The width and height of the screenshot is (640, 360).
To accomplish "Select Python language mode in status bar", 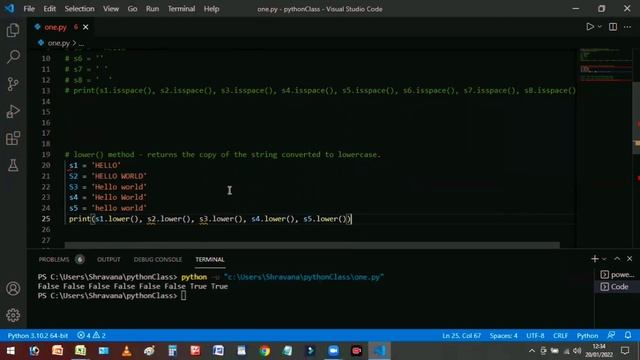I will pyautogui.click(x=587, y=336).
